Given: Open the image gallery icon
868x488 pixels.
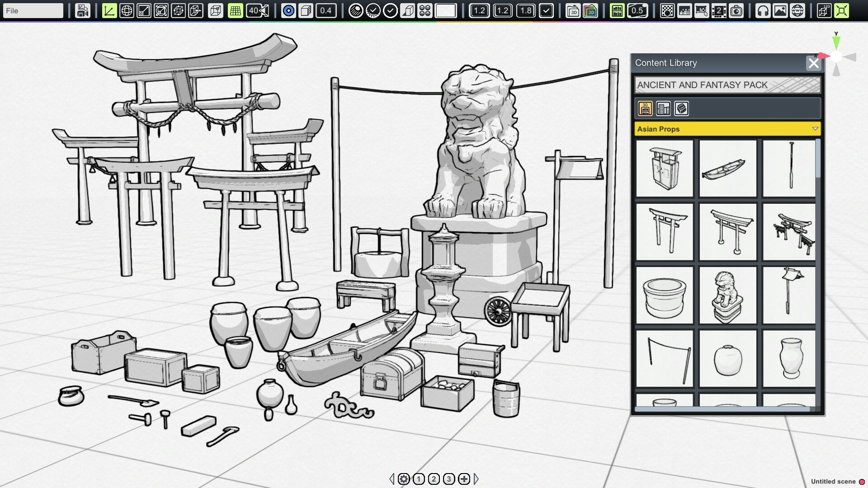Looking at the screenshot, I should 780,10.
